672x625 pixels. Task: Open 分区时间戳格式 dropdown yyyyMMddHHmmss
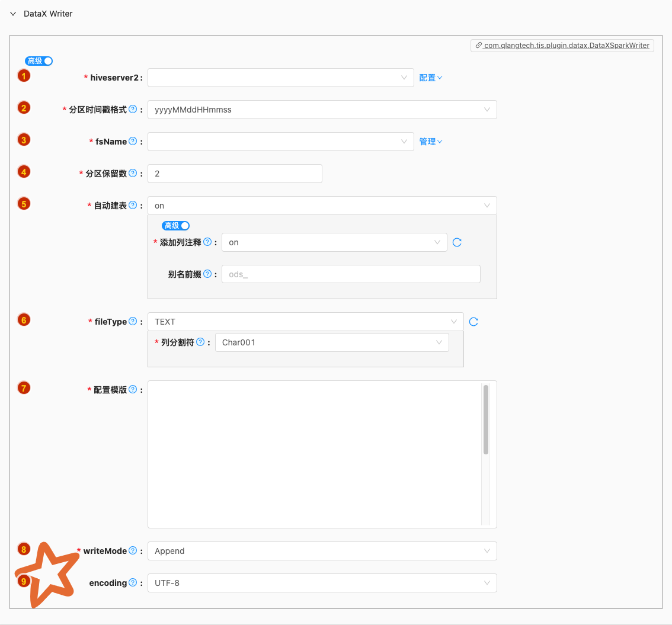pyautogui.click(x=322, y=110)
